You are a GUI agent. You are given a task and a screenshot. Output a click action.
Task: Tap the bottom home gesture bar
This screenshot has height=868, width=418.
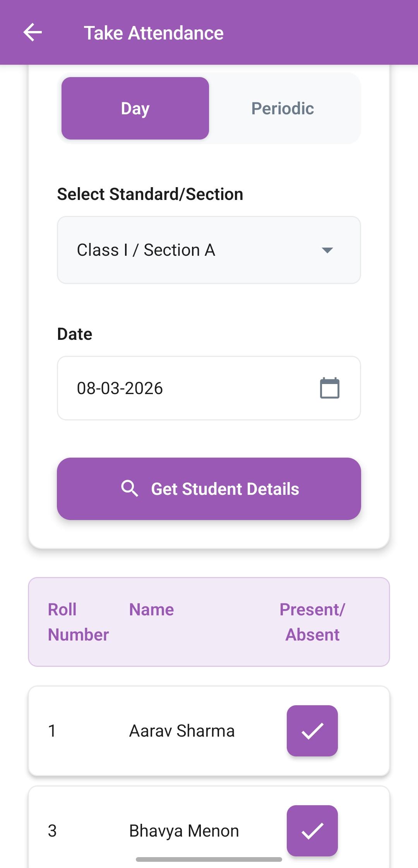tap(209, 859)
